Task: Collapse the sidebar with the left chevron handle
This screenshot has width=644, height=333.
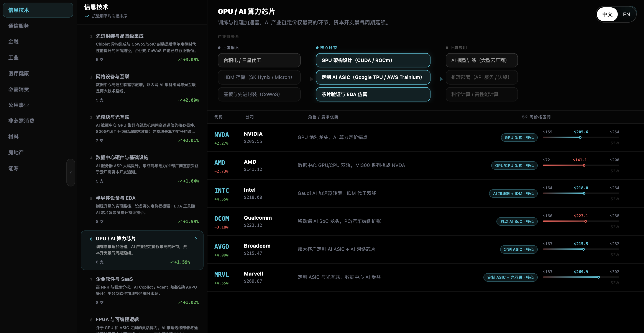Action: [71, 172]
